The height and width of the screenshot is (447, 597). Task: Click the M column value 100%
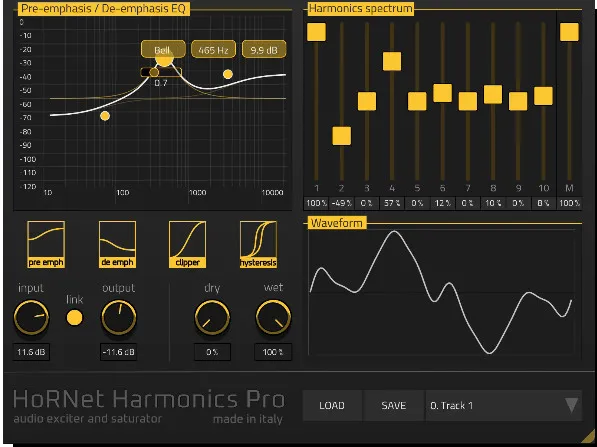point(569,203)
